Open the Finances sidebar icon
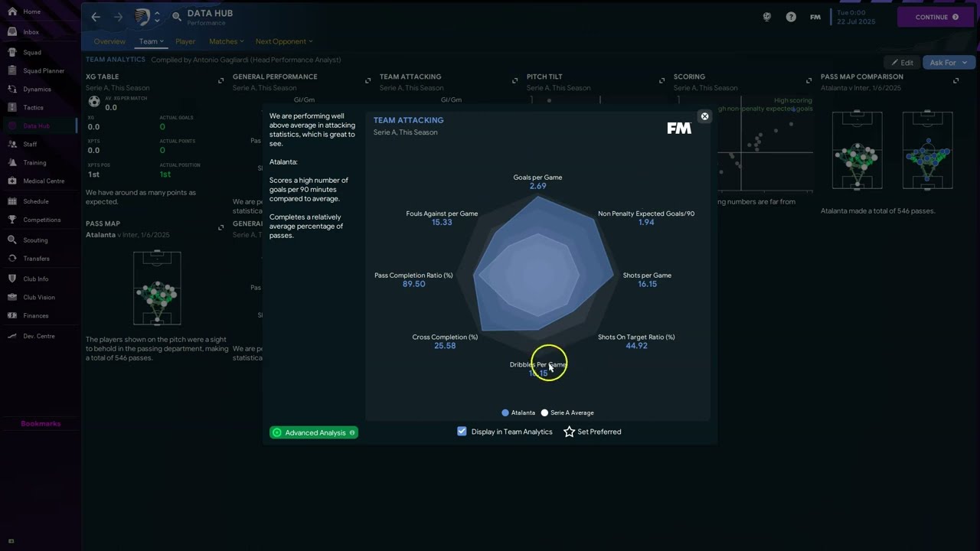Viewport: 980px width, 551px height. [x=12, y=315]
